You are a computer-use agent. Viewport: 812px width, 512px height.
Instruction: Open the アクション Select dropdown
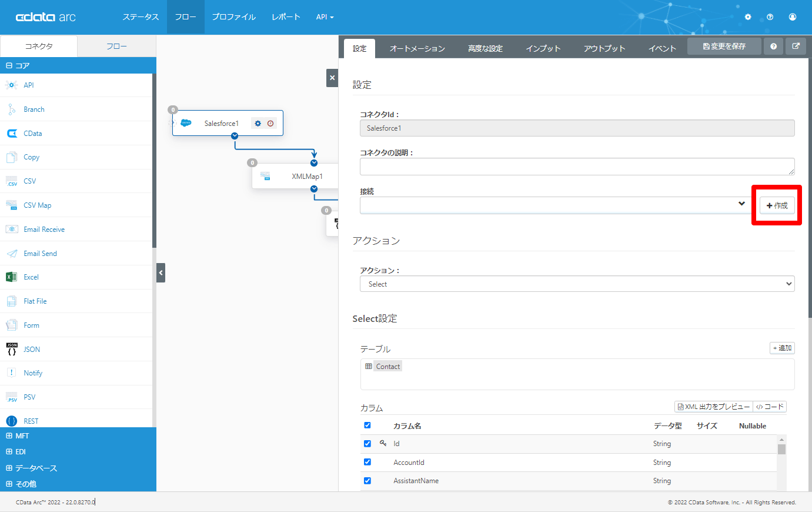(577, 284)
